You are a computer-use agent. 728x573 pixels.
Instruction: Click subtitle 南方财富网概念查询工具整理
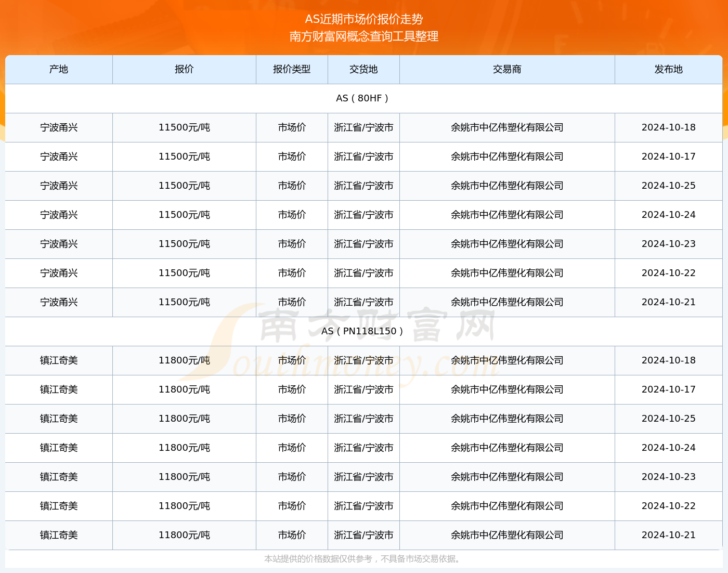(x=364, y=36)
